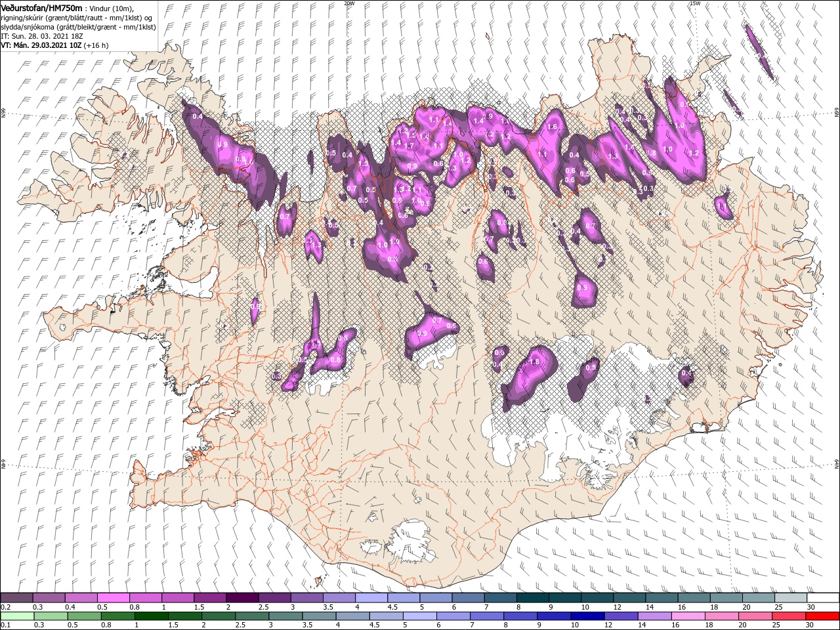
Task: Select the 8 dark teal swatch in upper legend
Action: click(532, 598)
